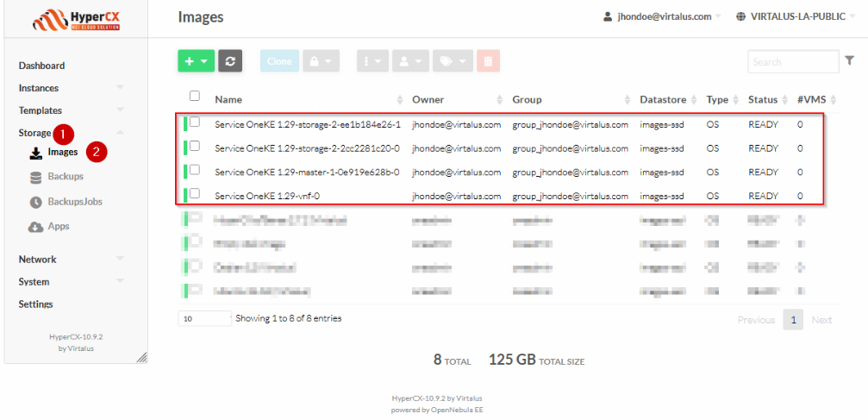
Task: Click the Clone button
Action: click(279, 61)
